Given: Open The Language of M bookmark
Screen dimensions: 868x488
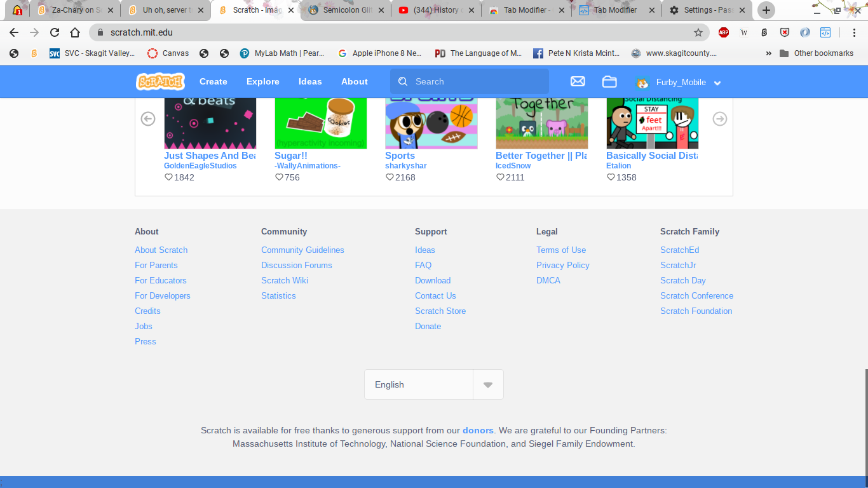Looking at the screenshot, I should pos(478,53).
